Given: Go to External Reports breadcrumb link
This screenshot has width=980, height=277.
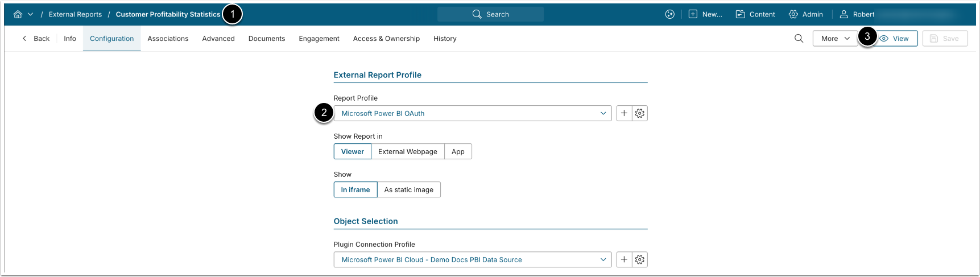Looking at the screenshot, I should [75, 14].
